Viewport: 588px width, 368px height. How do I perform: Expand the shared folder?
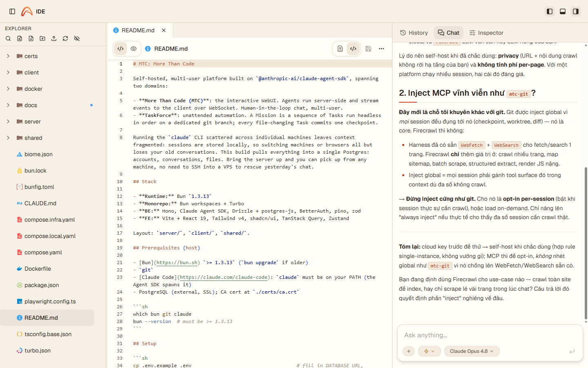tap(47, 138)
